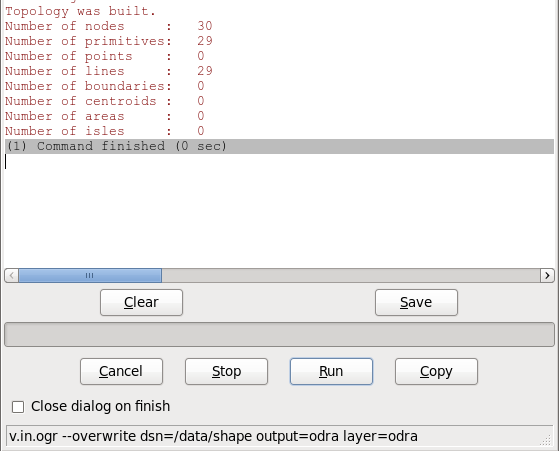Enable Close dialog on finish checkbox

click(18, 407)
